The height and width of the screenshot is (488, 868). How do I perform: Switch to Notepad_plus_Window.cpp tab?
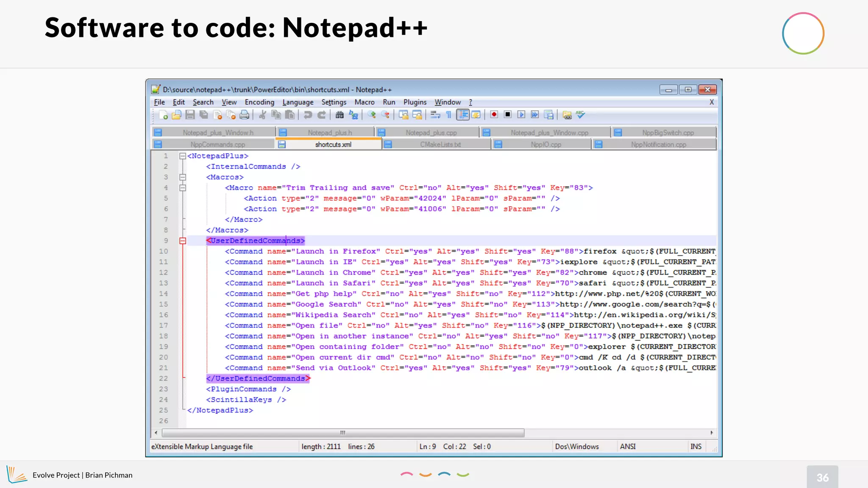(x=545, y=133)
